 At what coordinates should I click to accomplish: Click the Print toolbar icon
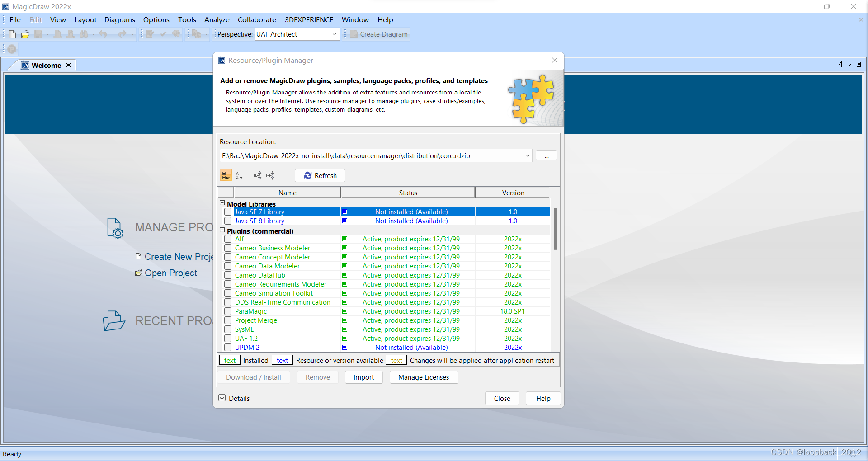pos(57,34)
